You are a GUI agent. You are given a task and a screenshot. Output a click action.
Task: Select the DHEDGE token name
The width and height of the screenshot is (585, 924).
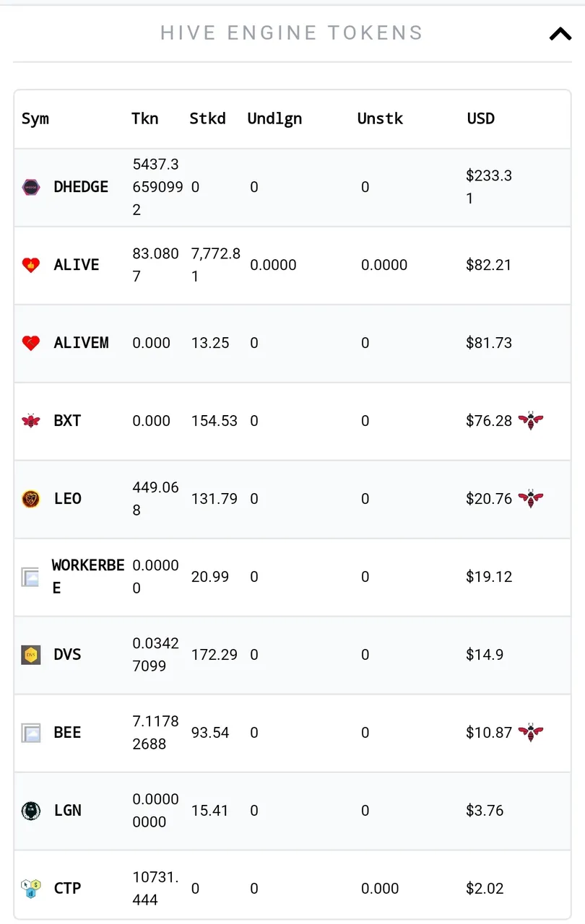[x=81, y=187]
